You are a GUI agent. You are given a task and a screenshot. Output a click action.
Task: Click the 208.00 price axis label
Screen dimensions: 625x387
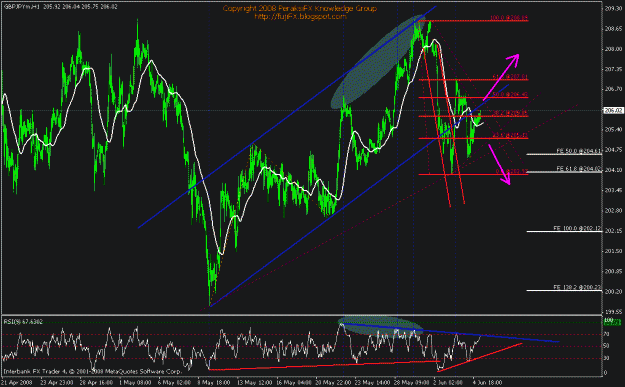tap(613, 49)
